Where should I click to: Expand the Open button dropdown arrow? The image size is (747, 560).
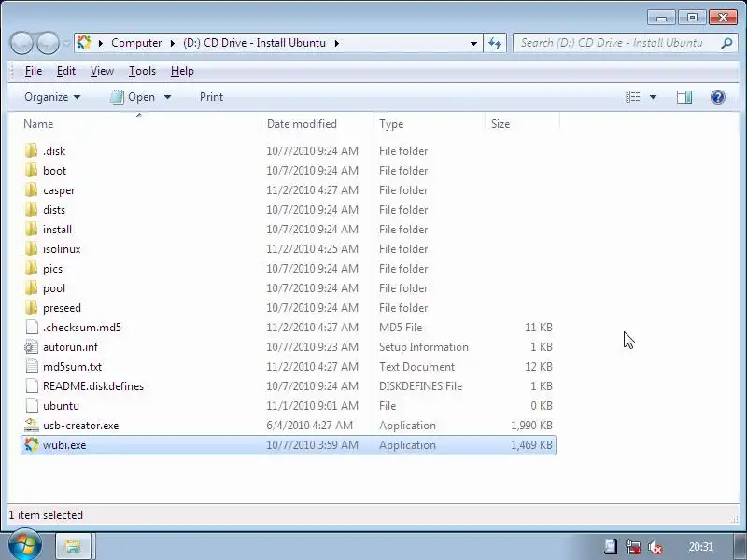click(168, 97)
